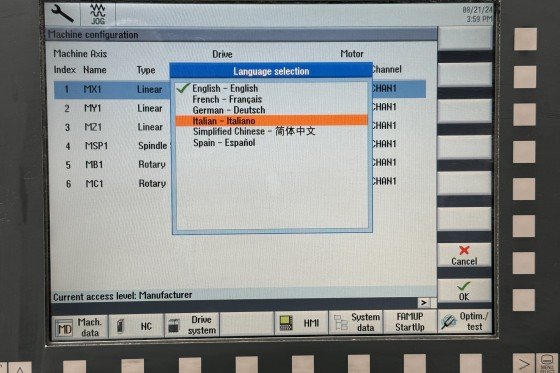Screen dimensions: 560x373
Task: Open the Optim./test softkey
Action: click(x=465, y=321)
